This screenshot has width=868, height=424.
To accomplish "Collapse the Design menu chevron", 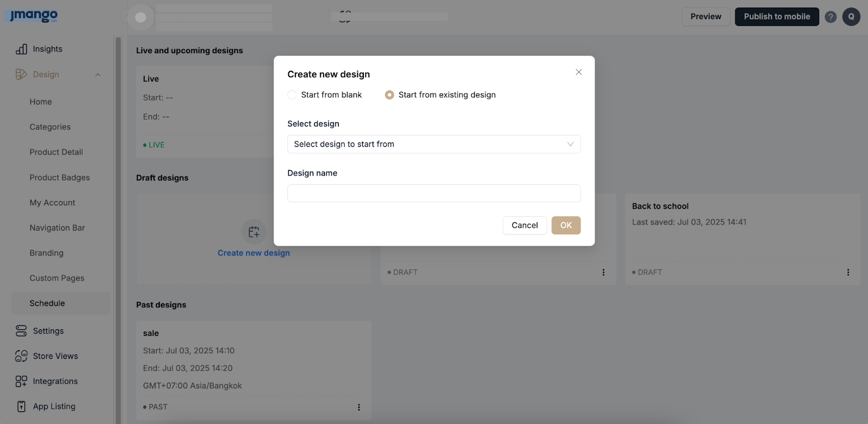I will click(98, 74).
